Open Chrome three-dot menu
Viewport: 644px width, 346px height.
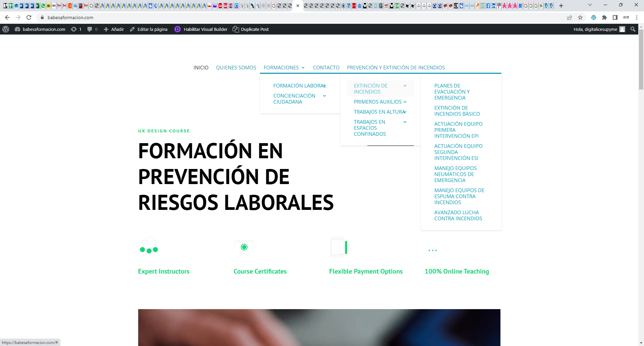(637, 17)
